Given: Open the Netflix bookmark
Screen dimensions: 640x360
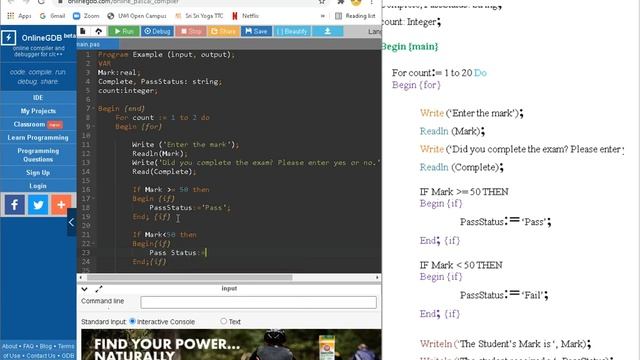Looking at the screenshot, I should click(x=245, y=16).
